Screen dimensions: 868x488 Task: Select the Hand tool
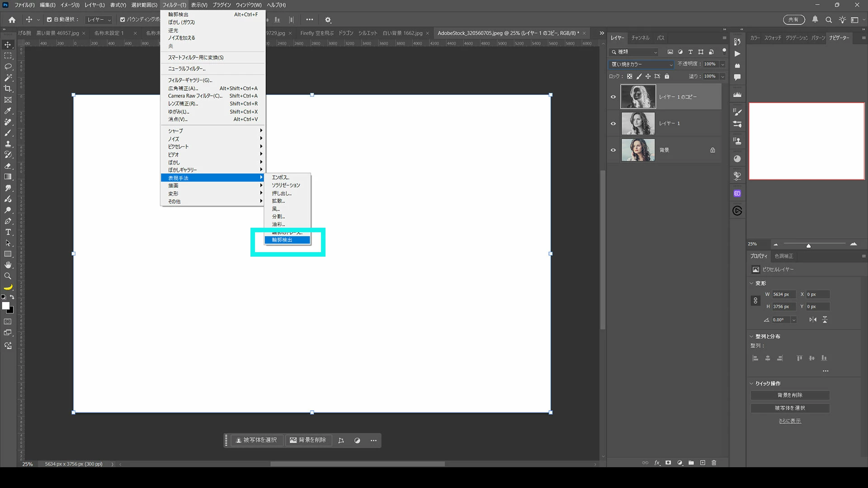8,265
